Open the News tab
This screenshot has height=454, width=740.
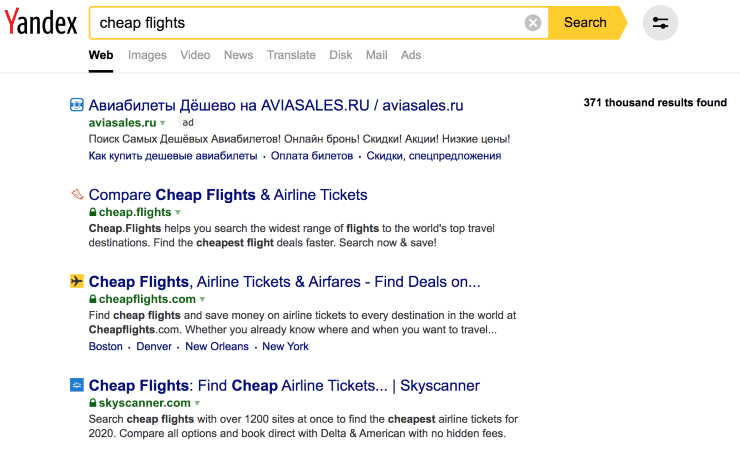[238, 55]
